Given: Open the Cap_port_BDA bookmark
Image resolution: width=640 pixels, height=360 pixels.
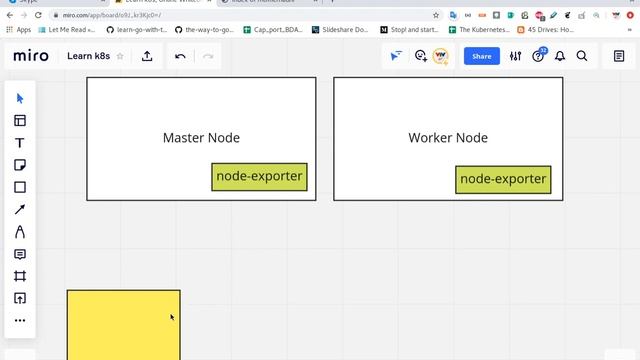Looking at the screenshot, I should [273, 29].
